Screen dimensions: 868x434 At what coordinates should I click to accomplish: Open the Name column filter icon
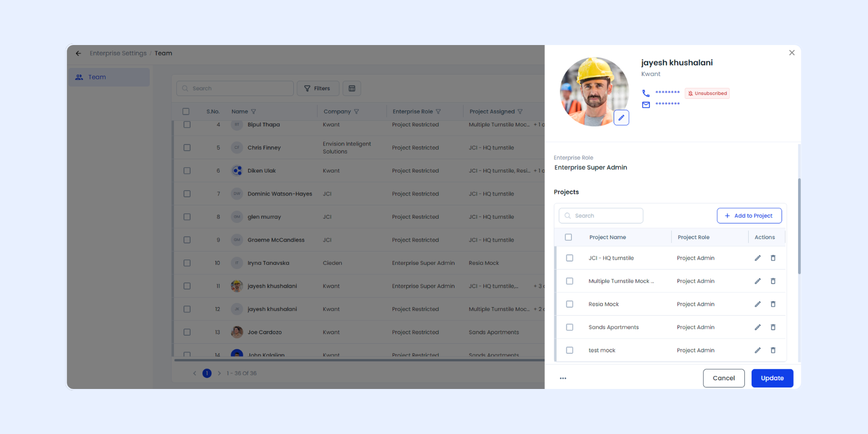pos(253,112)
